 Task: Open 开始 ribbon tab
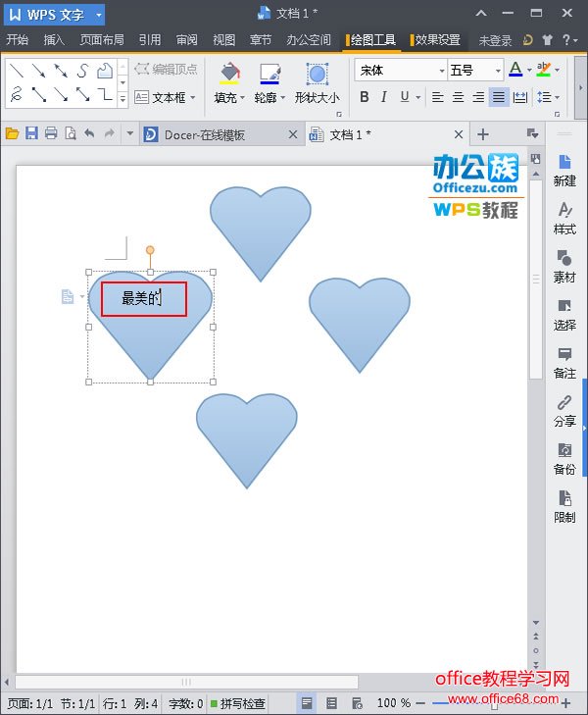pyautogui.click(x=18, y=40)
